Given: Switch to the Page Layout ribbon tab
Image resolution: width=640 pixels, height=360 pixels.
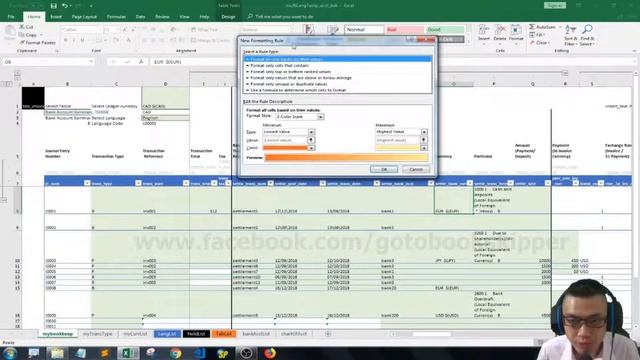Looking at the screenshot, I should coord(84,17).
